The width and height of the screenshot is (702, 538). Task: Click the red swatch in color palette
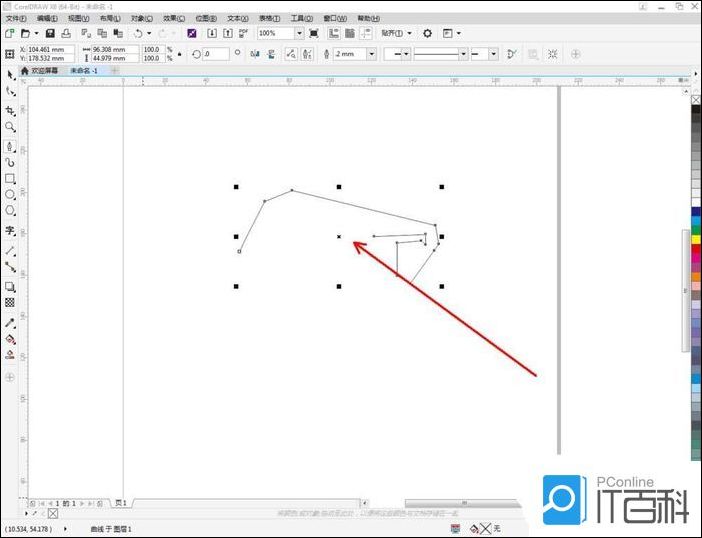696,249
